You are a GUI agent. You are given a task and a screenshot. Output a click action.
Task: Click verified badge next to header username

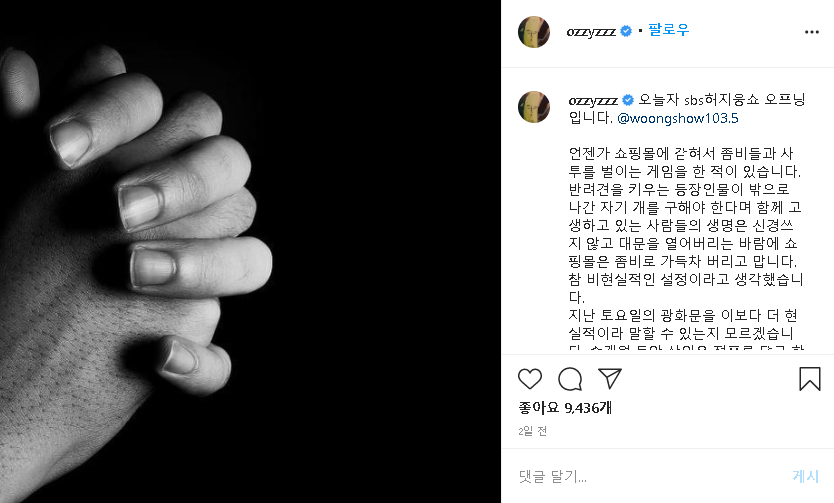click(x=626, y=31)
